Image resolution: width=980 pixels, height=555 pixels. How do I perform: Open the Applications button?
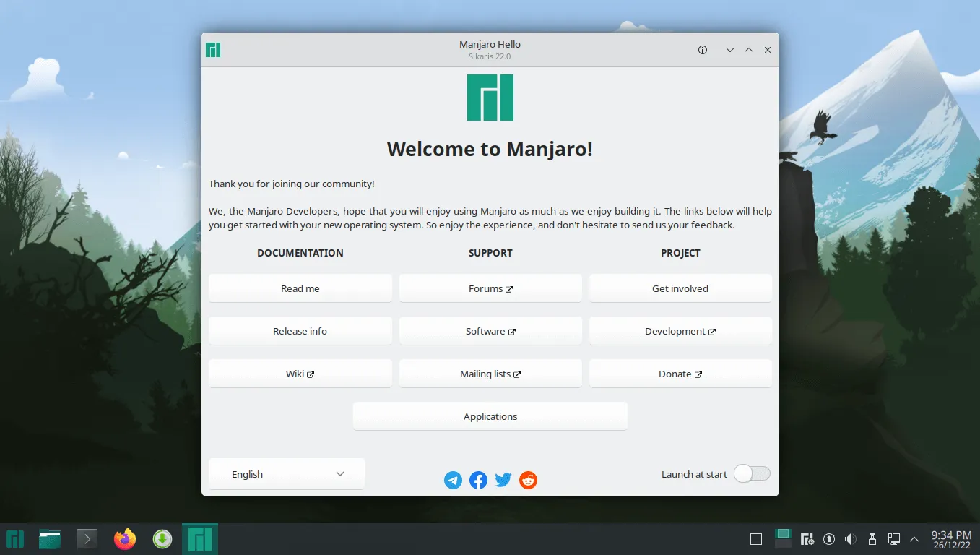click(x=490, y=416)
